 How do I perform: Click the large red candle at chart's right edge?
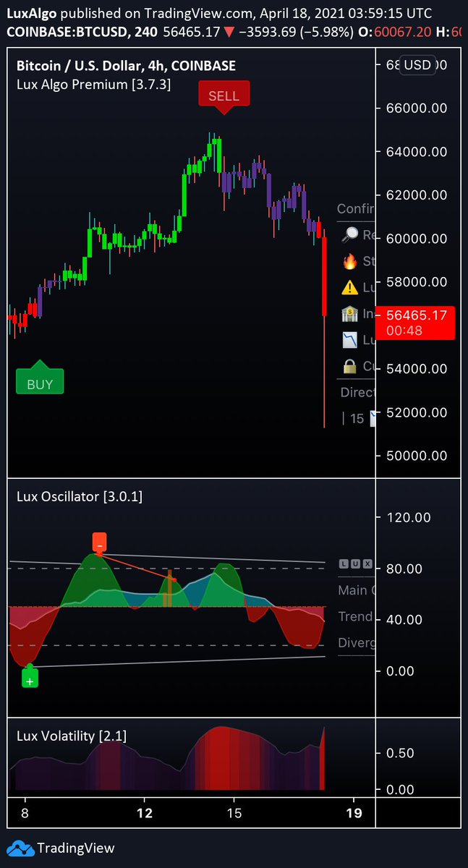tap(325, 276)
